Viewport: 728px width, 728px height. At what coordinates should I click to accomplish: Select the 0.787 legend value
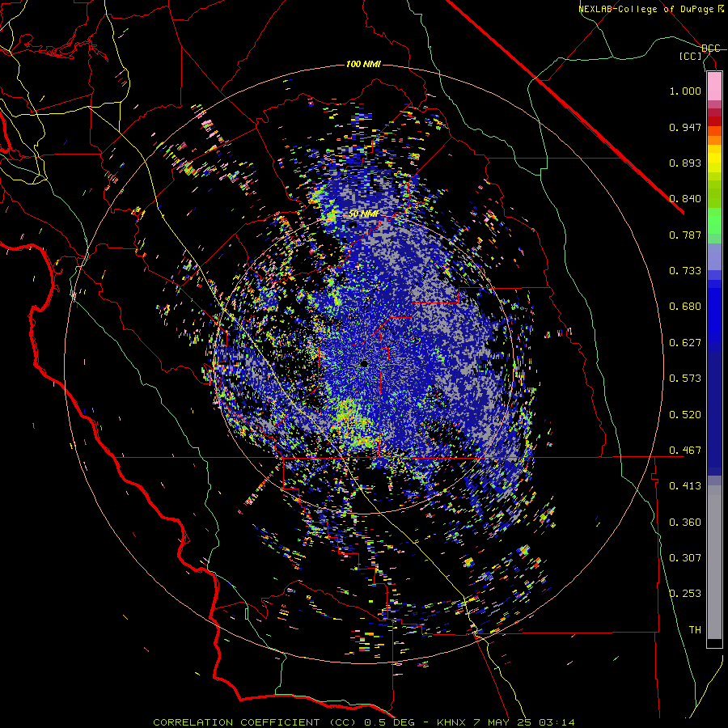[x=685, y=235]
